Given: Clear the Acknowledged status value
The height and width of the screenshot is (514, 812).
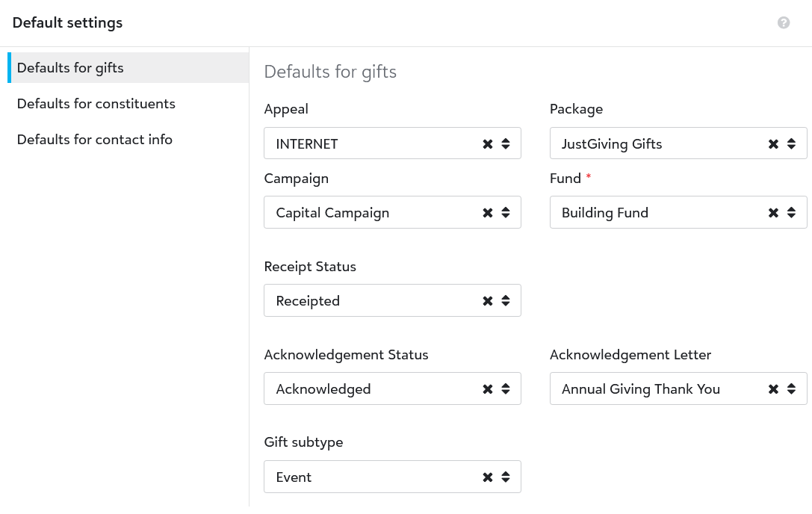Looking at the screenshot, I should click(488, 389).
